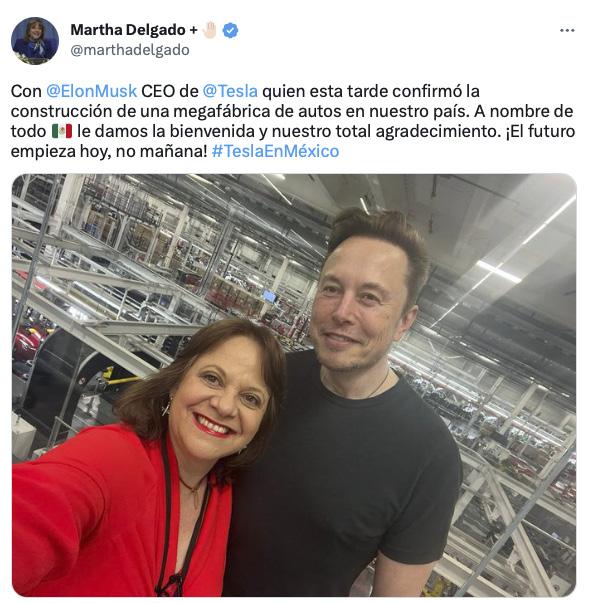Viewport: 590px width, 603px height.
Task: Open the @ElonMusk mention
Action: (92, 91)
